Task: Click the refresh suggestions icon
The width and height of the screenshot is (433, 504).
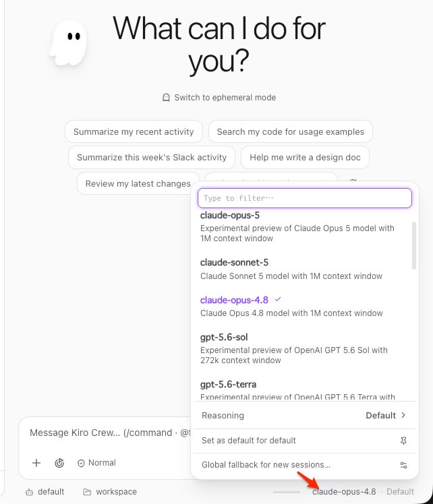Action: click(353, 181)
